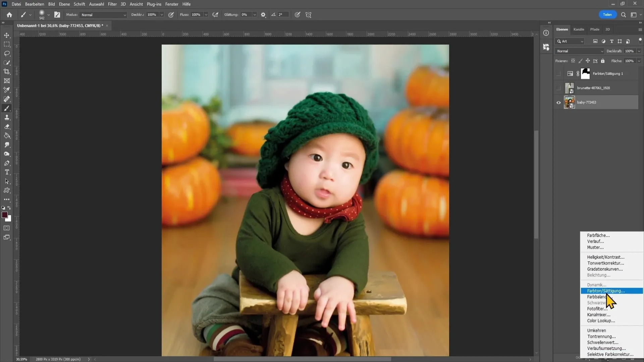Switch to the Pfade tab

tap(595, 29)
